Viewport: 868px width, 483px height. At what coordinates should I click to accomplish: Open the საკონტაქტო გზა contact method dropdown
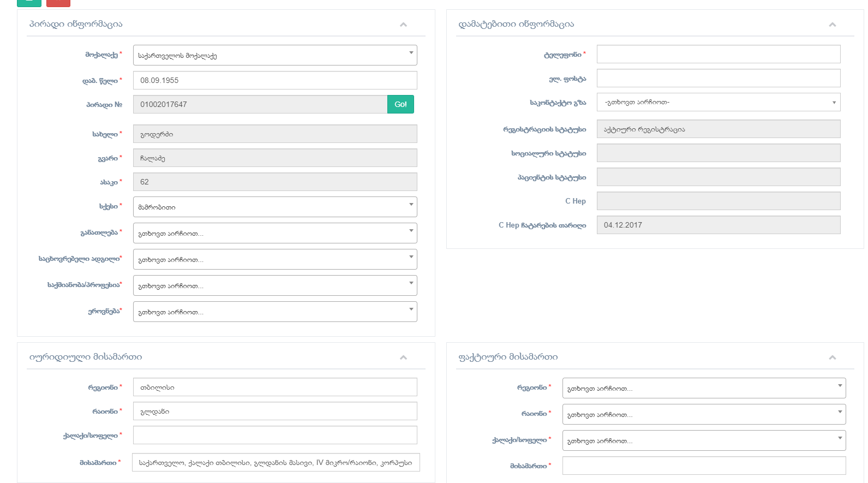pos(718,102)
